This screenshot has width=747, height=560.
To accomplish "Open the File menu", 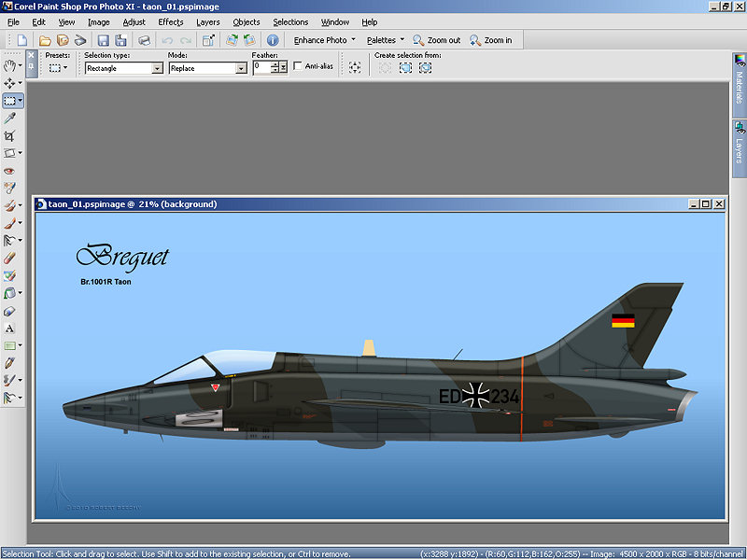I will pos(13,21).
